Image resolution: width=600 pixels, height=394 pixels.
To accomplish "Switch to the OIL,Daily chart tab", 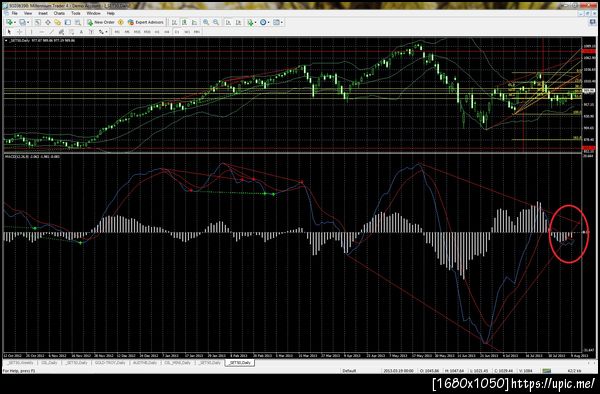I will 49,362.
